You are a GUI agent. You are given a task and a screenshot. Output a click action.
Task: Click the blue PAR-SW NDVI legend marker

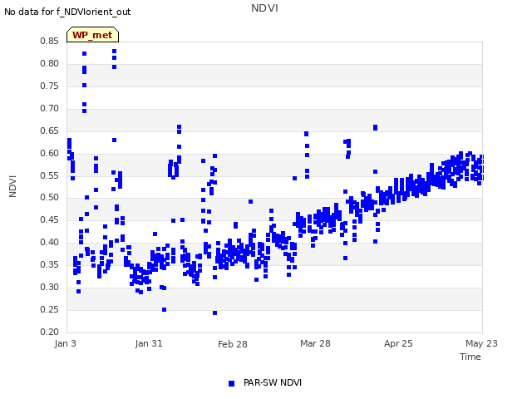[x=231, y=383]
